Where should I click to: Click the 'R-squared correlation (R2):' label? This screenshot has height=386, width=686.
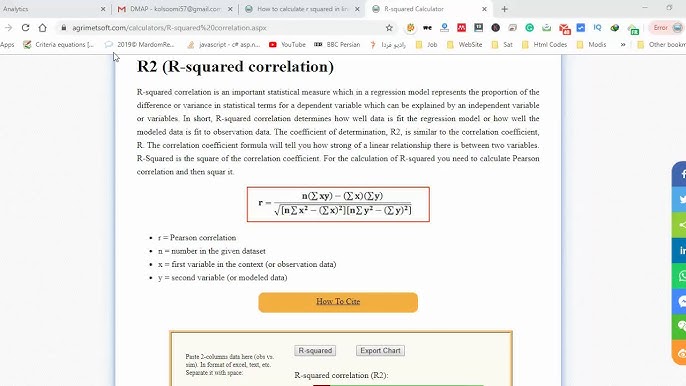pyautogui.click(x=341, y=375)
